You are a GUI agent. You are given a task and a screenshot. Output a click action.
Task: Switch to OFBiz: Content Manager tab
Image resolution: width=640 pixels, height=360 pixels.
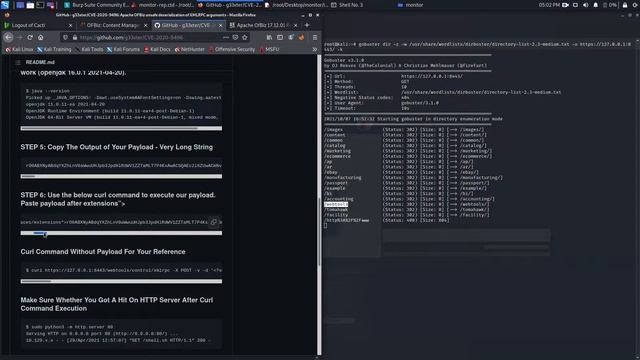click(113, 25)
